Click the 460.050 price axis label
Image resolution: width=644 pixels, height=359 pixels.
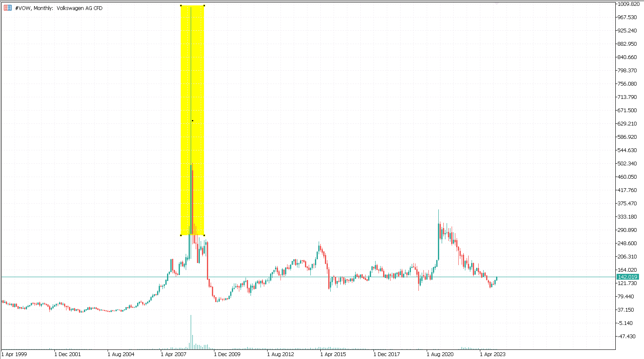(x=627, y=177)
